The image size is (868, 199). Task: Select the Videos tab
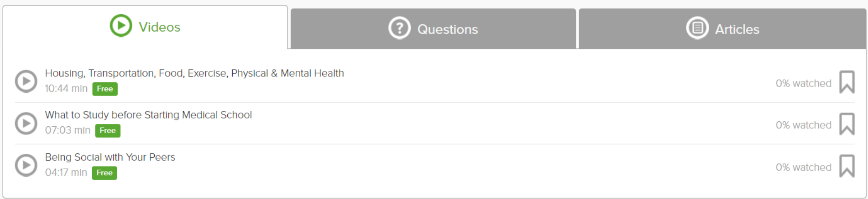145,27
